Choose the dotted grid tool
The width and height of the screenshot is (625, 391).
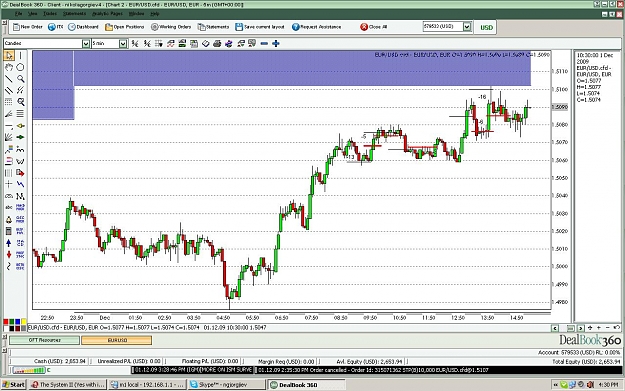point(9,102)
